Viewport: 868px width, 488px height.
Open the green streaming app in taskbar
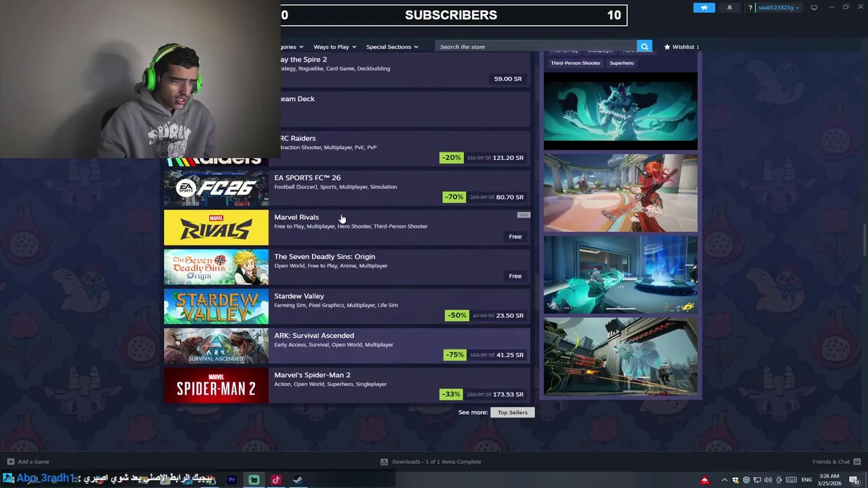tap(254, 480)
